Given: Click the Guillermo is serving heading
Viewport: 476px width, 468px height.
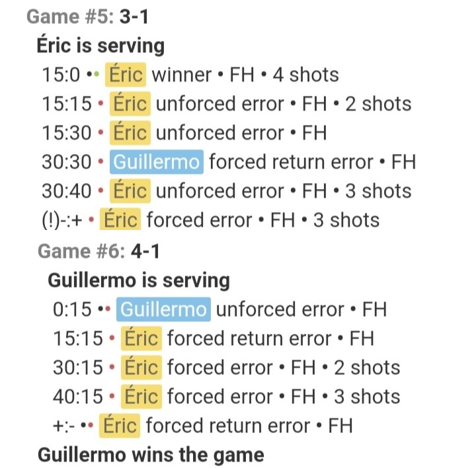Looking at the screenshot, I should (139, 280).
